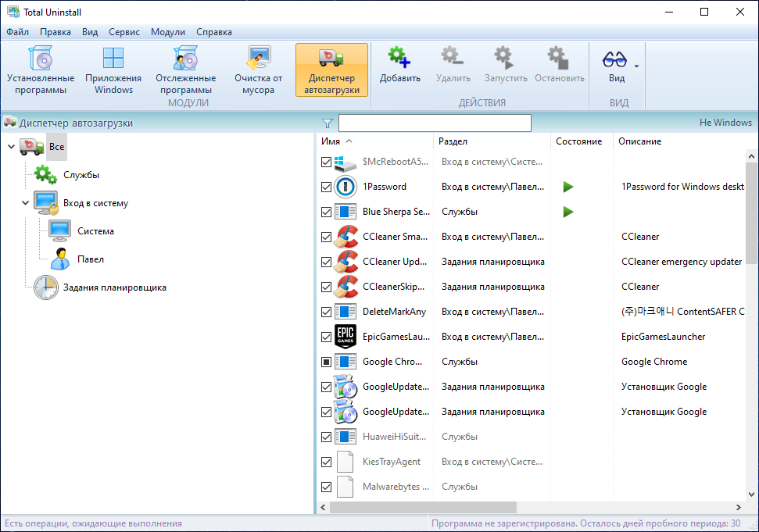This screenshot has width=759, height=532.
Task: Toggle the KiesTrayAgent checkbox
Action: pos(326,462)
